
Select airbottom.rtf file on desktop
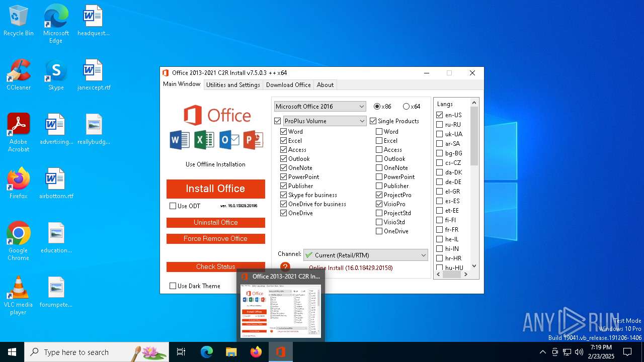pos(56,184)
